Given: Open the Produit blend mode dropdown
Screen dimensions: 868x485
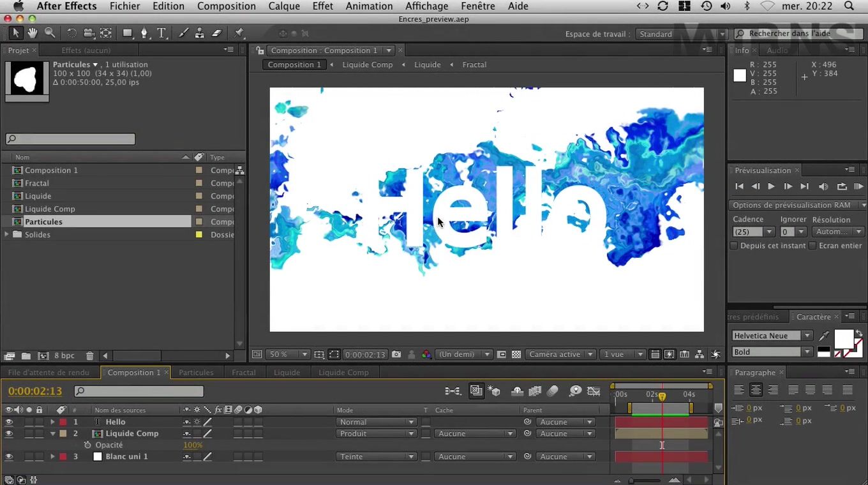Looking at the screenshot, I should coord(376,433).
